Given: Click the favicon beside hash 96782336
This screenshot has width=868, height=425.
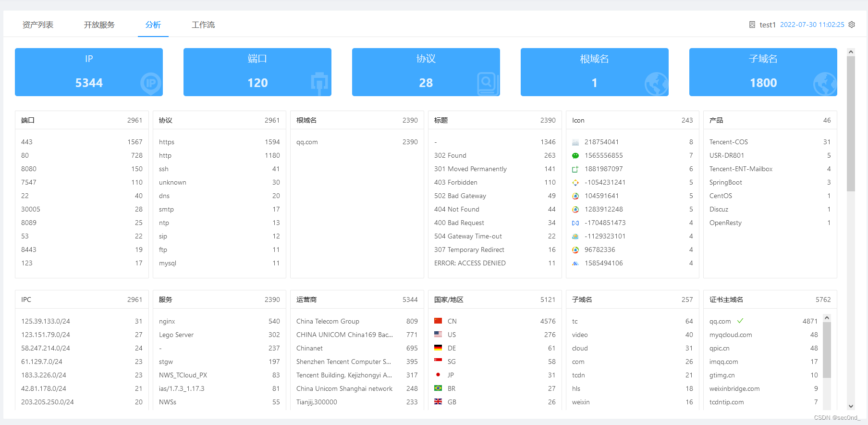Looking at the screenshot, I should point(575,250).
